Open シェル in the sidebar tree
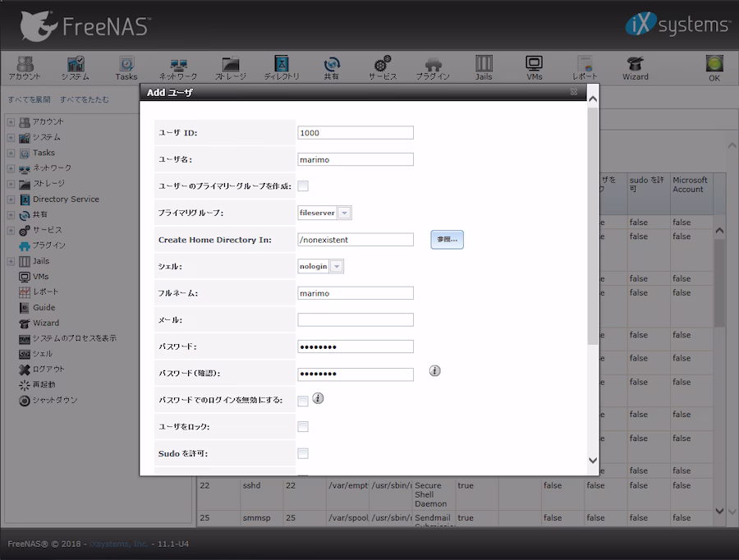The width and height of the screenshot is (739, 560). coord(42,354)
